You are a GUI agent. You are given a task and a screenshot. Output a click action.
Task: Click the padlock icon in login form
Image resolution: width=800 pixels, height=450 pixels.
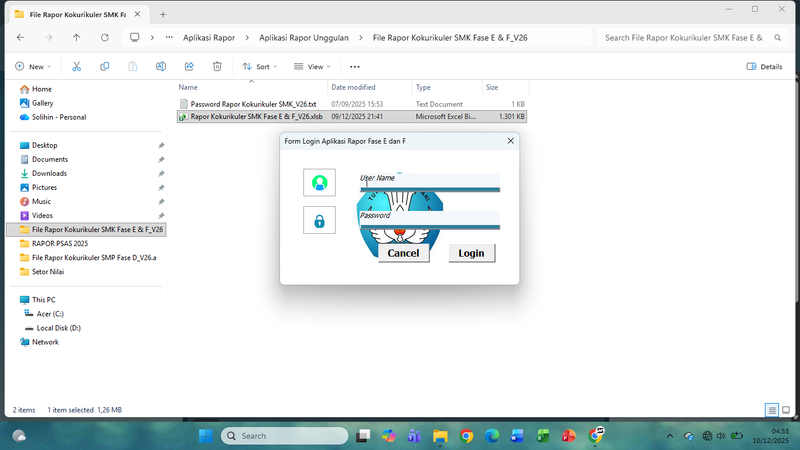point(319,220)
